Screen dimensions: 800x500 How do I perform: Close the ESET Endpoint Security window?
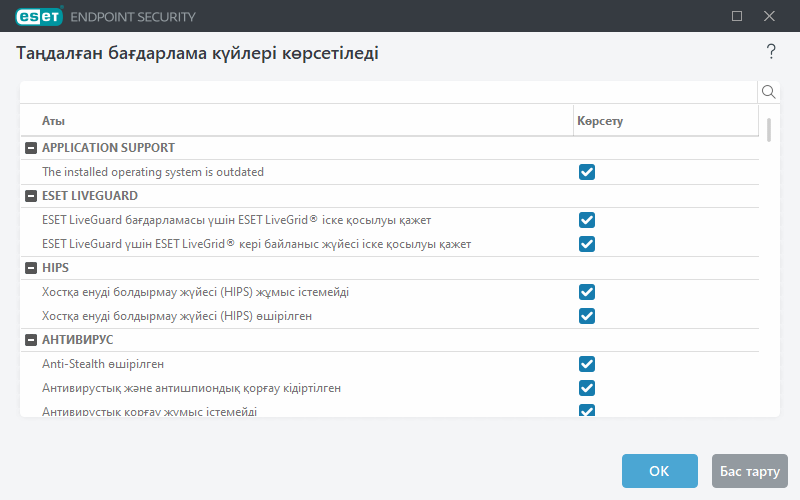pyautogui.click(x=769, y=16)
